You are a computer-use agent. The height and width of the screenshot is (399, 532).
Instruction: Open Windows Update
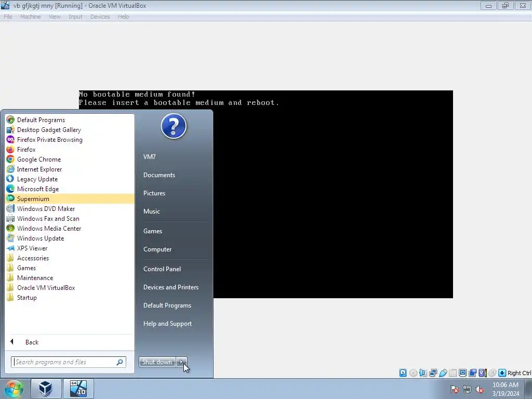click(70, 238)
